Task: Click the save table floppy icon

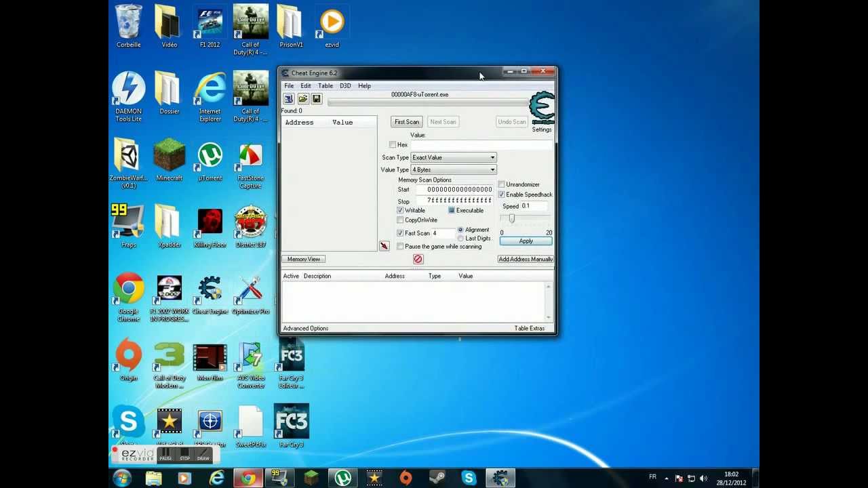Action: point(316,99)
